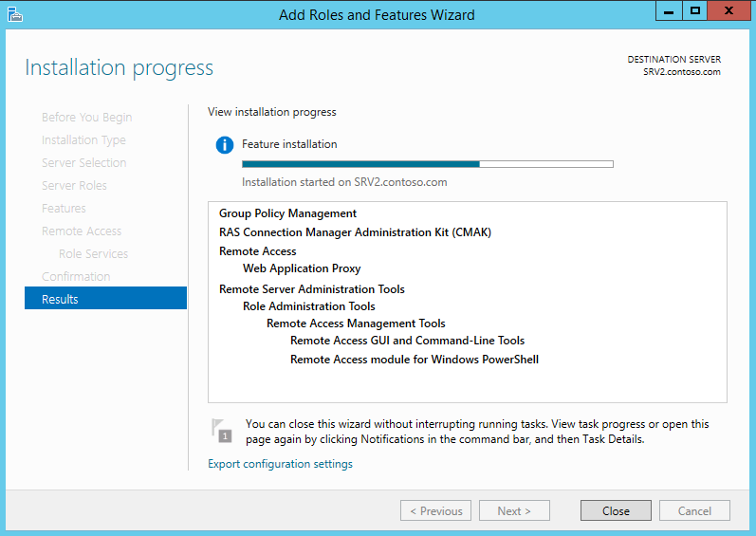
Task: Select the Server Roles step
Action: click(74, 186)
